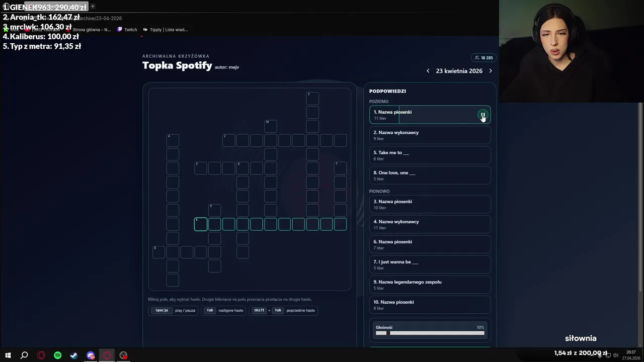Open Windows taskbar search
The image size is (644, 362).
pyautogui.click(x=24, y=355)
